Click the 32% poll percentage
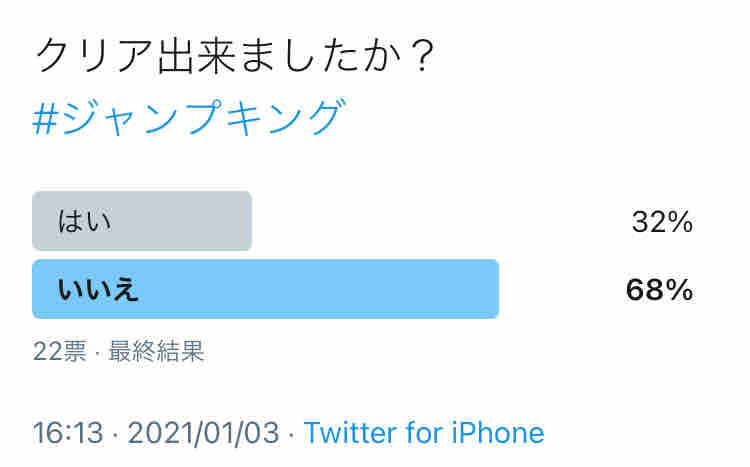 pos(662,222)
